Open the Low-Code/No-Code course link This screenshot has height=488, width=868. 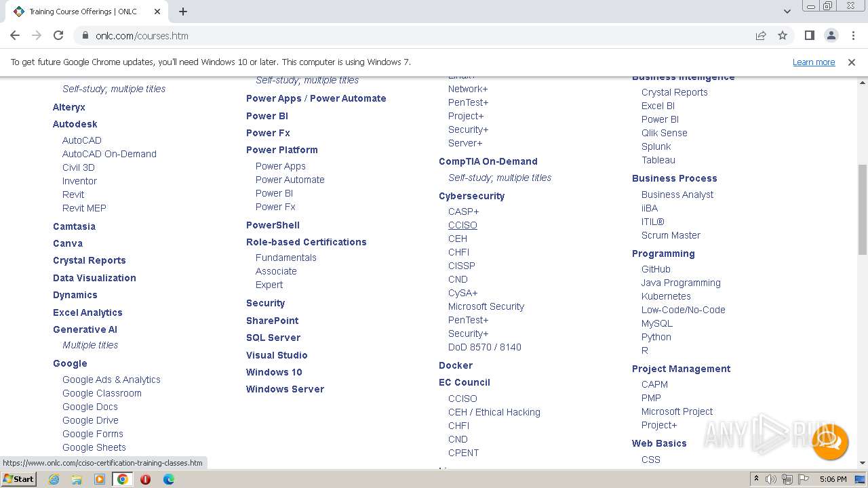(684, 310)
